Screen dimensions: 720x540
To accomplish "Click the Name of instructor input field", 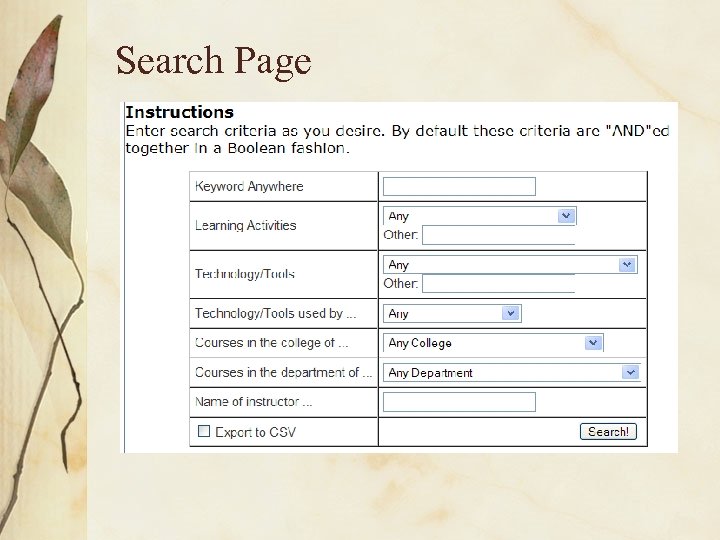I will [459, 402].
